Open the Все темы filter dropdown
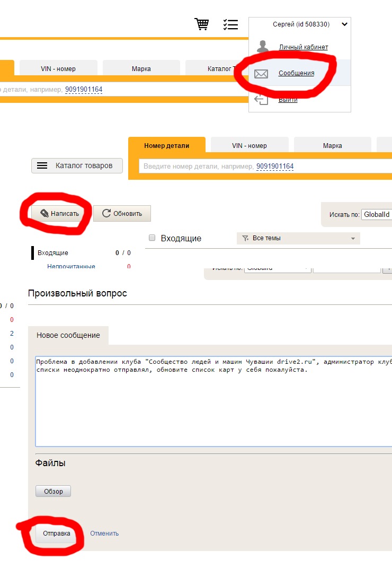392x577 pixels. pyautogui.click(x=298, y=238)
